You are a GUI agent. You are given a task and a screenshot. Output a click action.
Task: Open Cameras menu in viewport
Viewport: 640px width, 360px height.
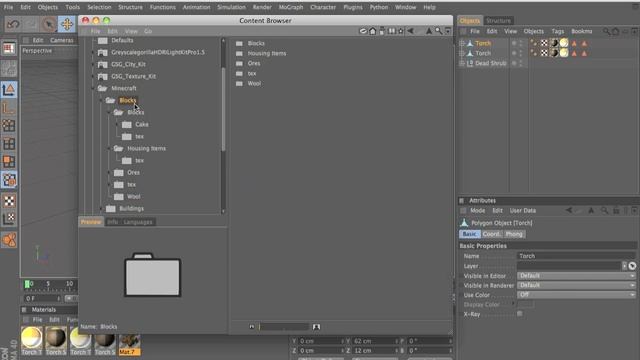click(62, 40)
